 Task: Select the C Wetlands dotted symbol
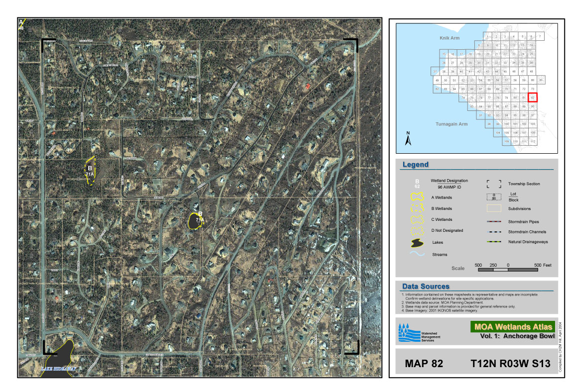pos(417,220)
